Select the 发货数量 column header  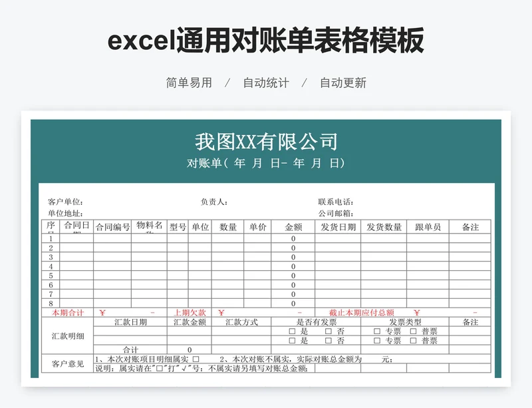click(384, 227)
